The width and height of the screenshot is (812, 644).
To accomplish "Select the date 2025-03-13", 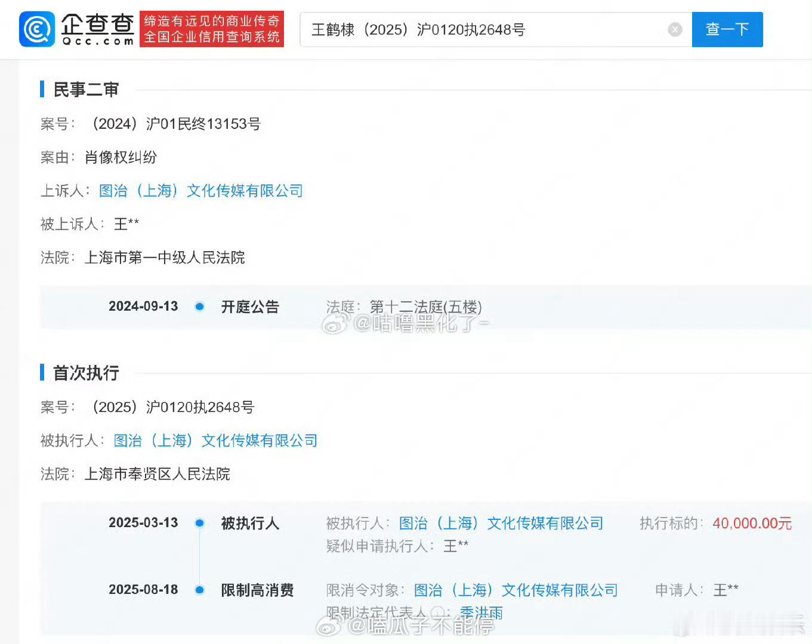I will (x=143, y=523).
